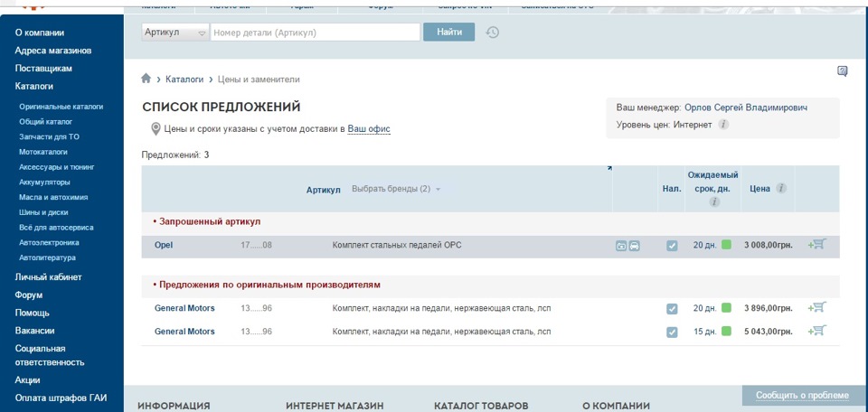The image size is (868, 412).
Task: Open Шины и диски submenu item
Action: click(43, 212)
